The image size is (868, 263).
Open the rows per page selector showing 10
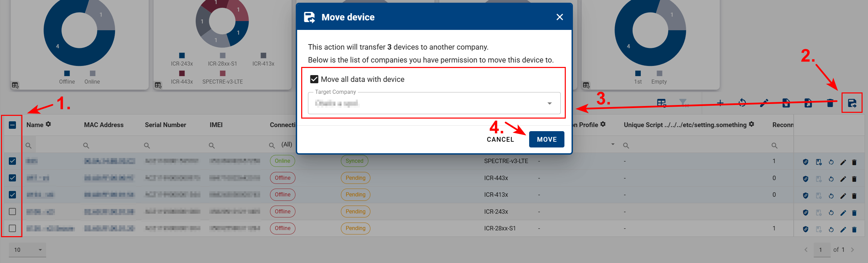pyautogui.click(x=27, y=249)
